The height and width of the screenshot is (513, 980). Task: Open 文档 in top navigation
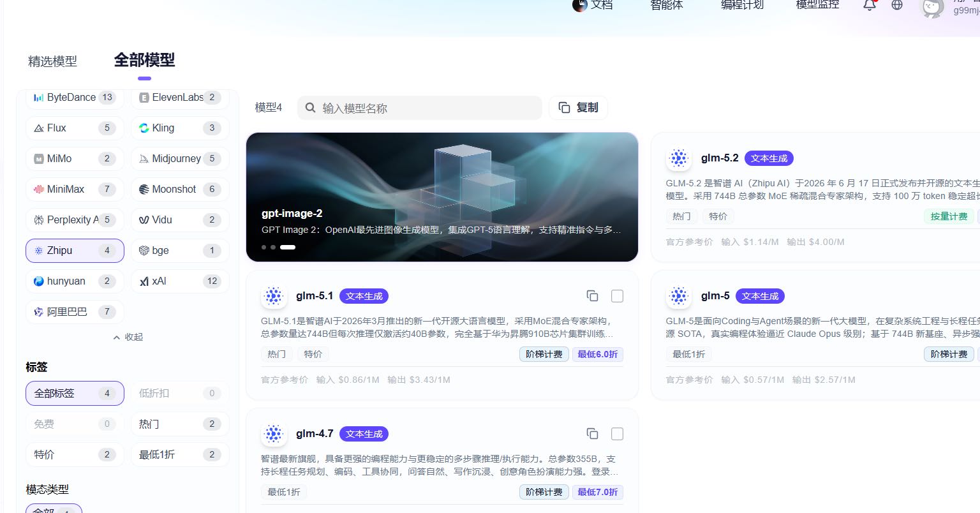coord(602,5)
